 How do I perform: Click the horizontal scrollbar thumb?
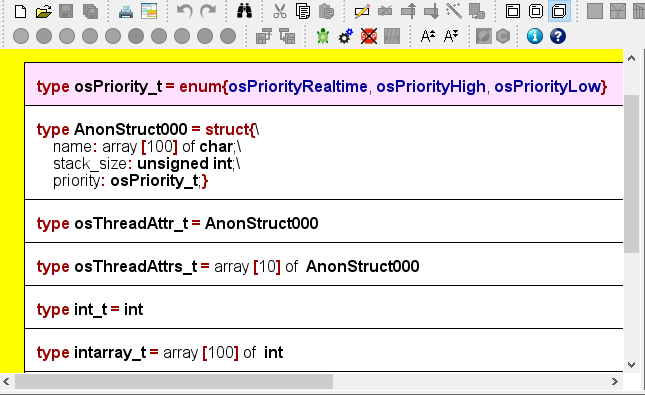pos(174,381)
